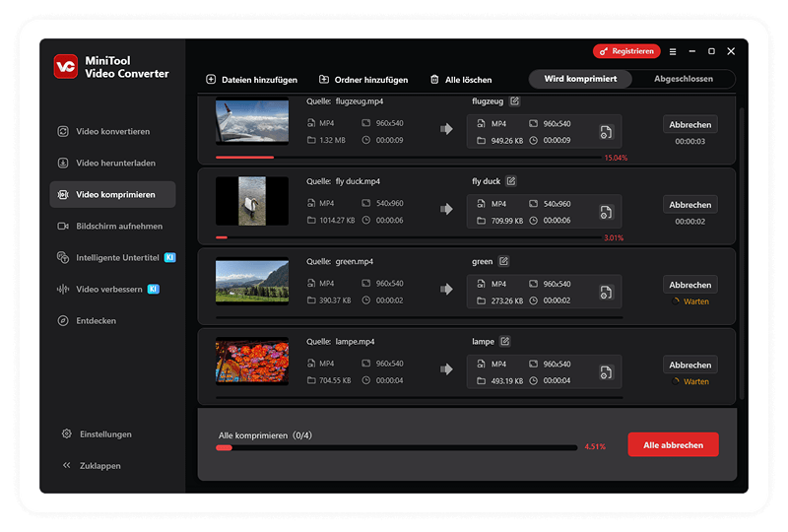Open Intelligente Untertitel section

pyautogui.click(x=112, y=257)
